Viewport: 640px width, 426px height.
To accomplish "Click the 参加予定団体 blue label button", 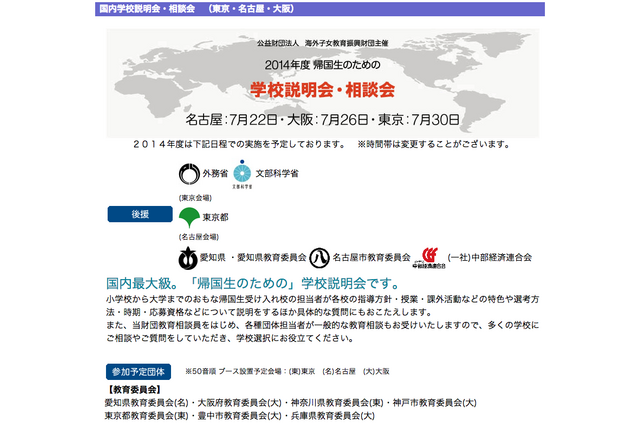I will click(x=138, y=372).
